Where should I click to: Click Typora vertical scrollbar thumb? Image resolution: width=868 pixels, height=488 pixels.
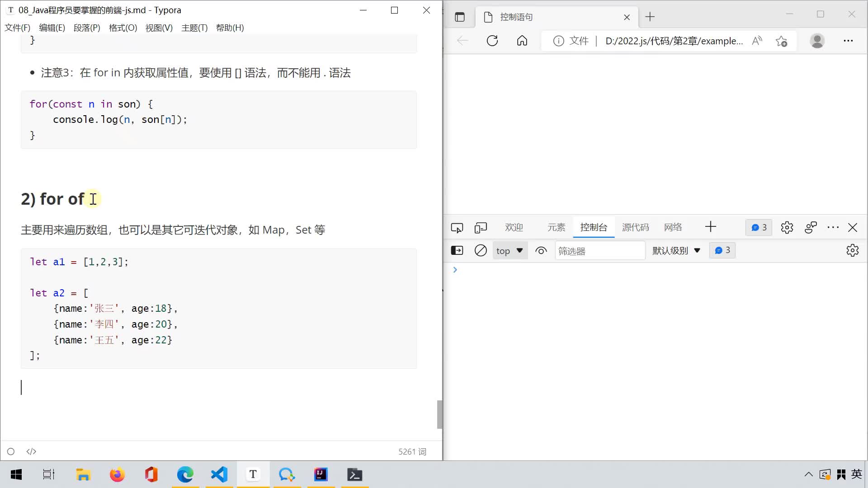(x=439, y=414)
